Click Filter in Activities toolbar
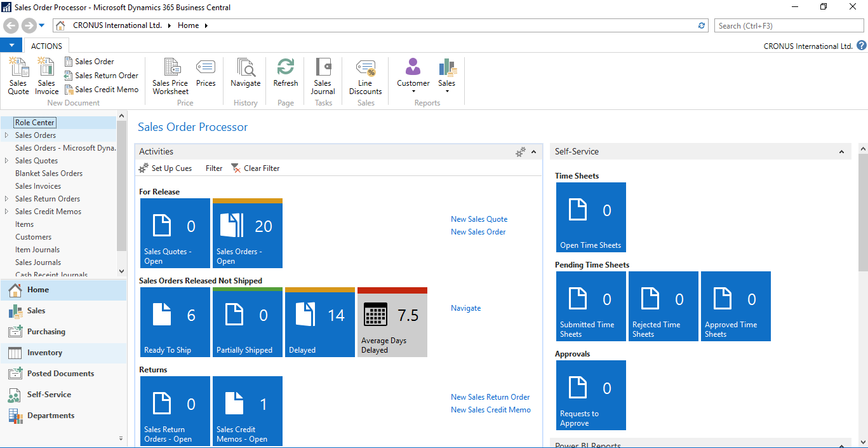The image size is (868, 448). (x=214, y=168)
